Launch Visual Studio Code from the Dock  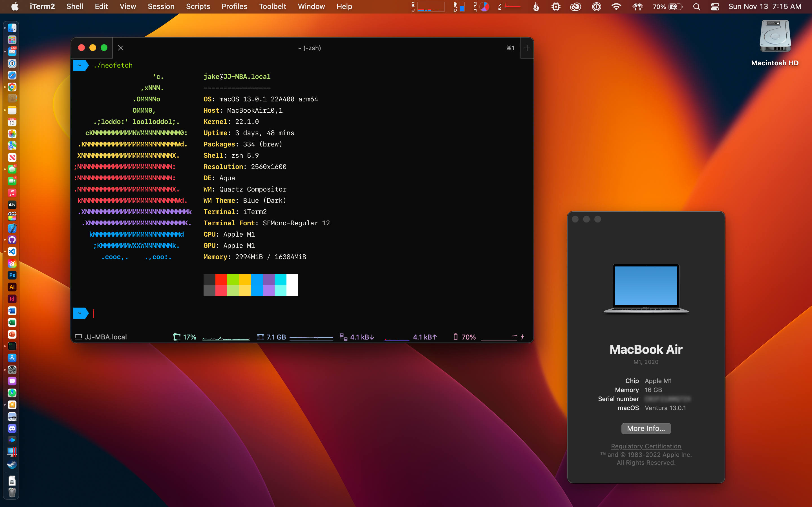coord(12,252)
